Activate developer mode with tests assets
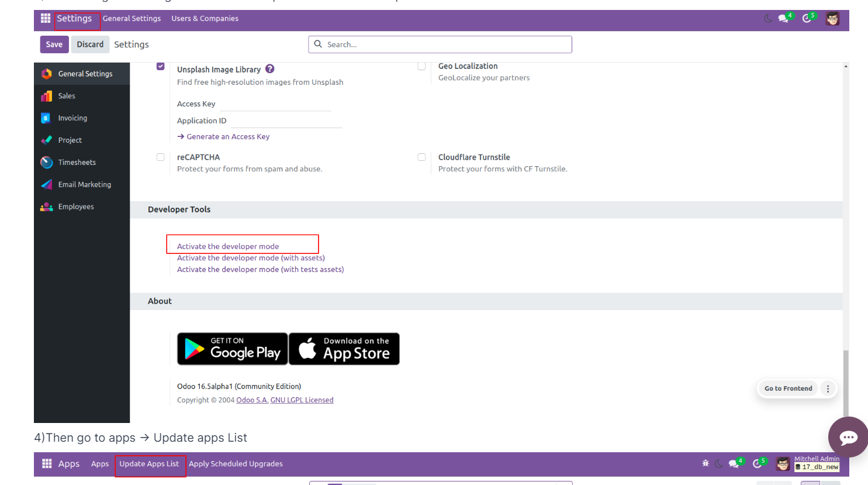 260,270
